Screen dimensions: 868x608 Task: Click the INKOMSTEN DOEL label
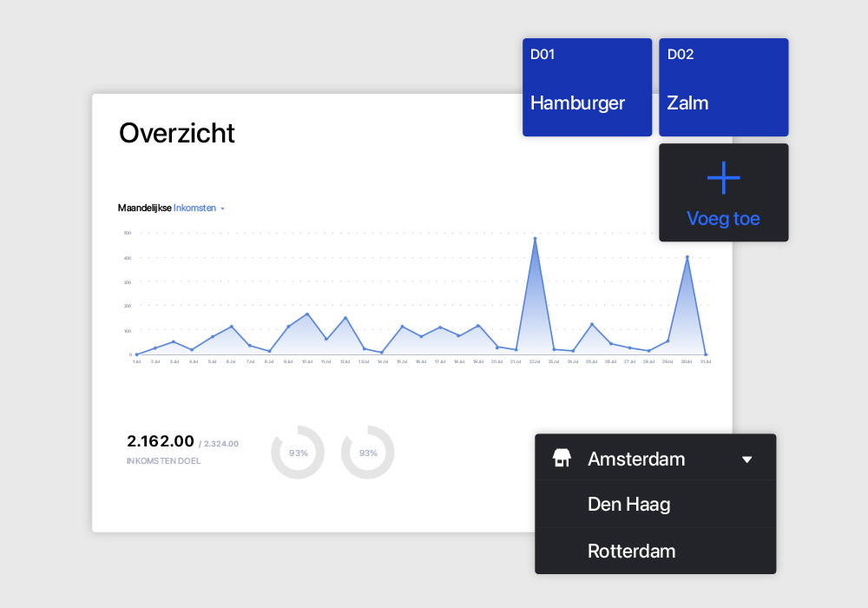point(163,460)
